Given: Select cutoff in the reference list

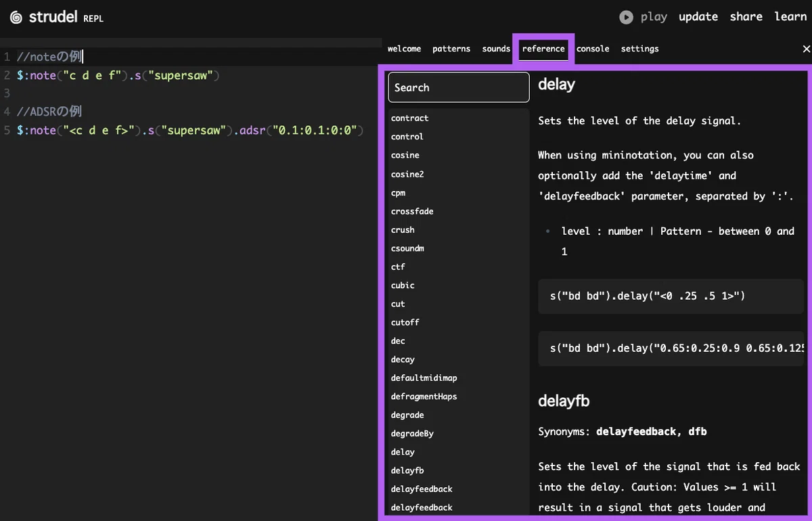Looking at the screenshot, I should 405,322.
